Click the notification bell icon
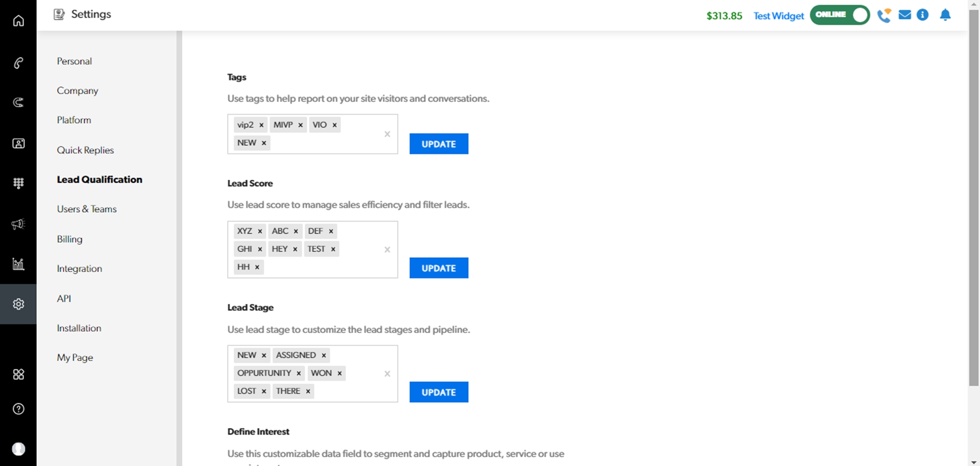 click(945, 15)
